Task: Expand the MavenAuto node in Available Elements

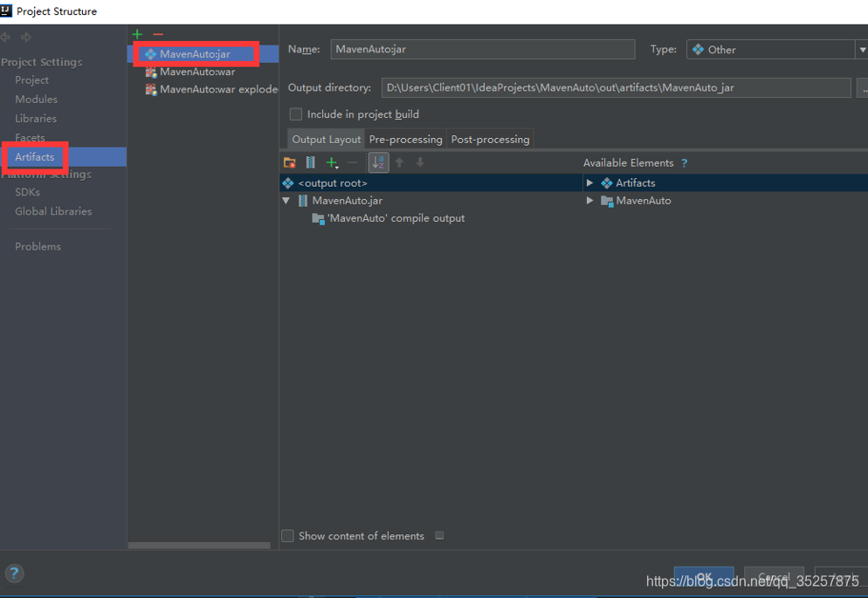Action: point(589,201)
